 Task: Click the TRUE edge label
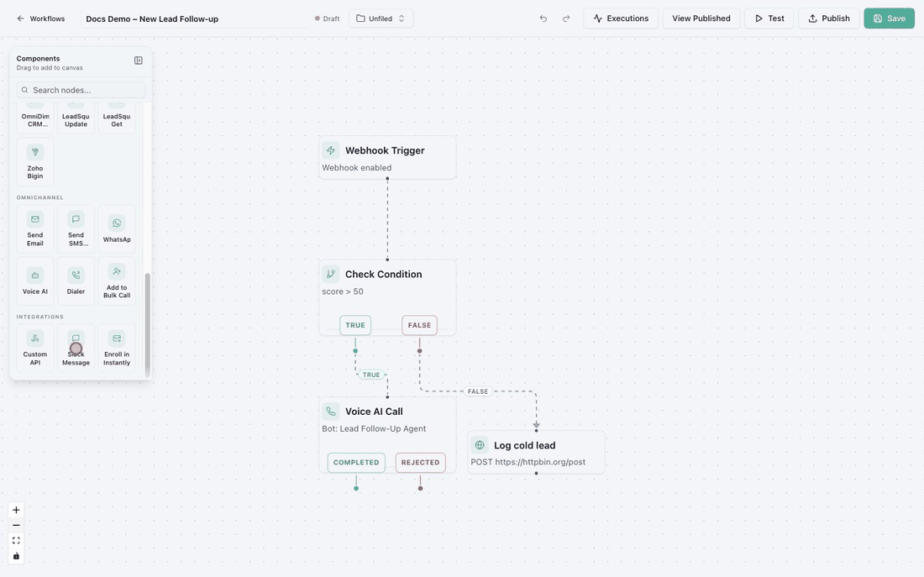point(371,375)
